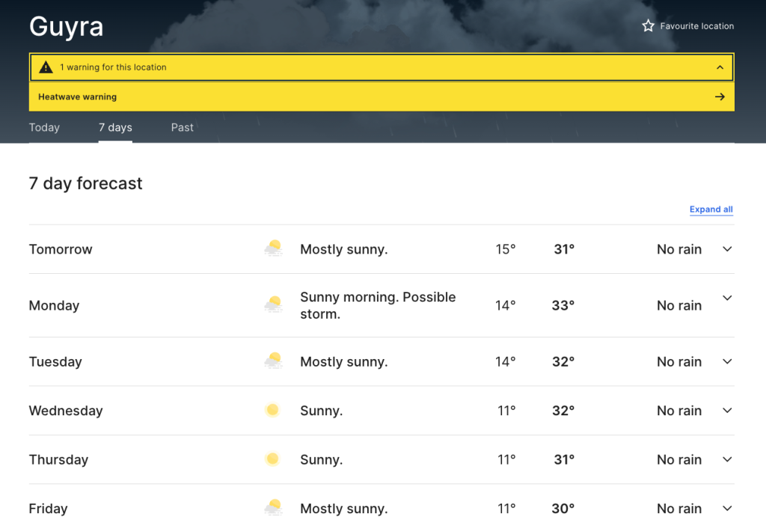Viewport: 766px width, 532px height.
Task: Collapse the 1 warning banner chevron
Action: [x=720, y=67]
